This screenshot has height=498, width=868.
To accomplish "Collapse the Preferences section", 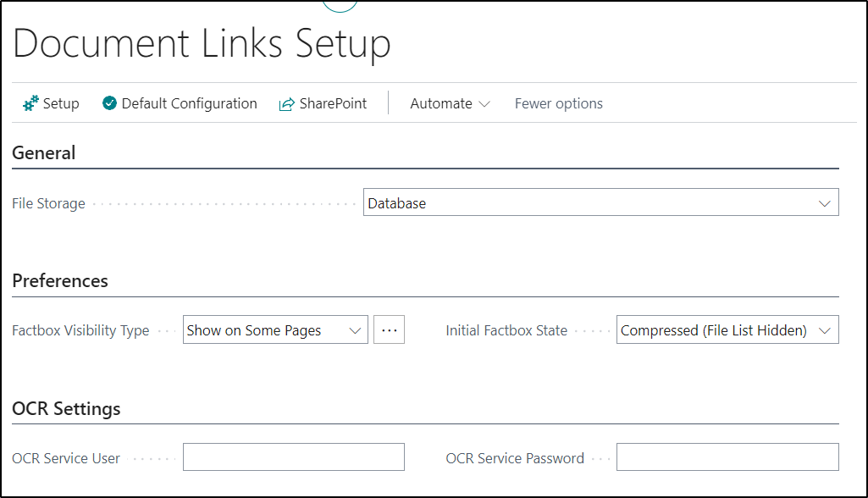I will pyautogui.click(x=59, y=280).
